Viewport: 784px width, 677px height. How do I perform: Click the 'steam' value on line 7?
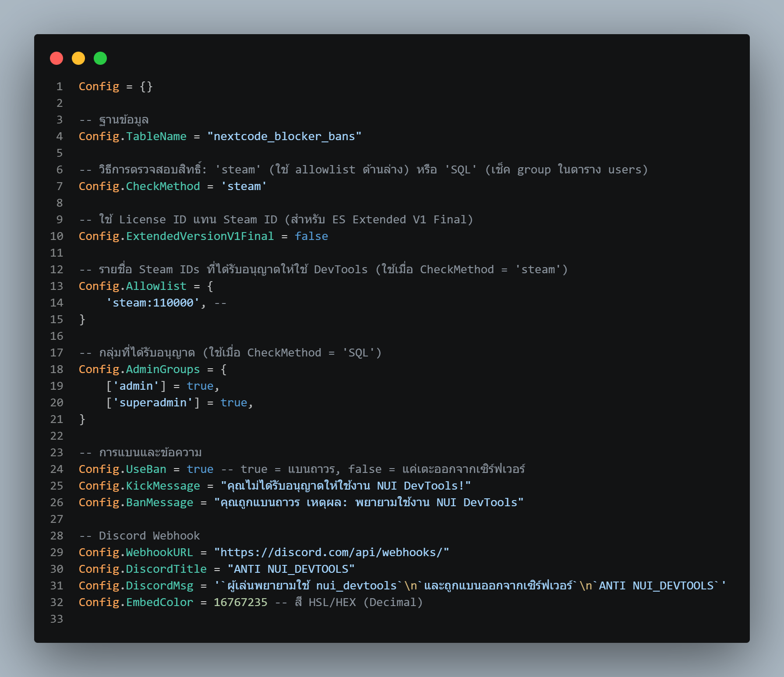point(244,186)
